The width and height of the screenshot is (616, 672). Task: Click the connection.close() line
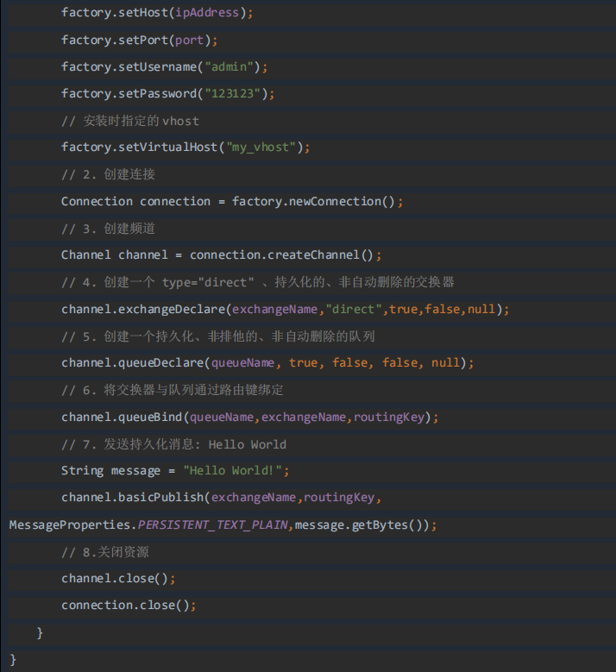129,606
